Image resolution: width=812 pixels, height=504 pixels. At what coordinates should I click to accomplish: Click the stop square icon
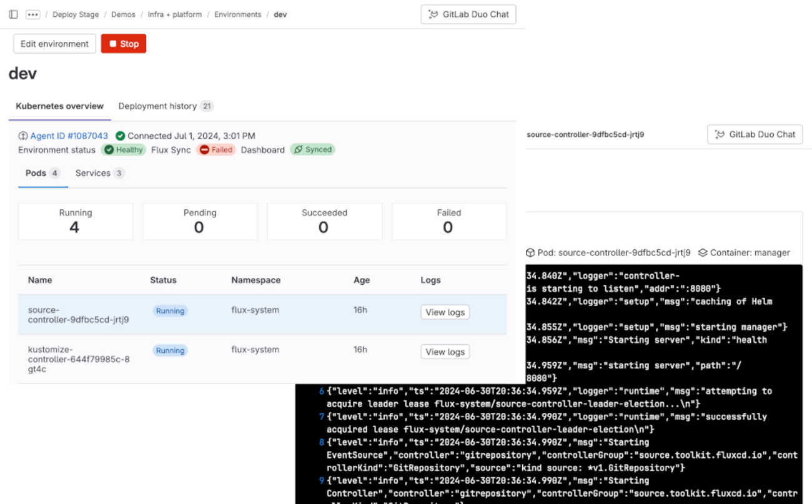click(x=113, y=44)
